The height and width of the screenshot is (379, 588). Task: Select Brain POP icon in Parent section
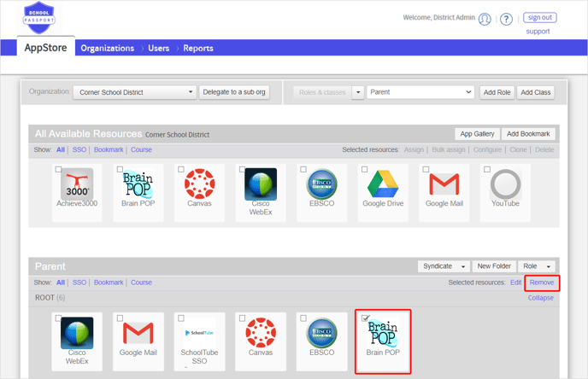coord(383,333)
